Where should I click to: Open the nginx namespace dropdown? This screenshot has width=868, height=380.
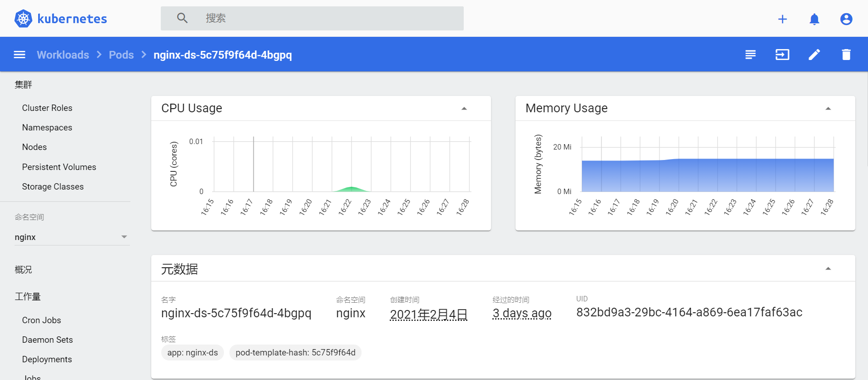tap(72, 237)
